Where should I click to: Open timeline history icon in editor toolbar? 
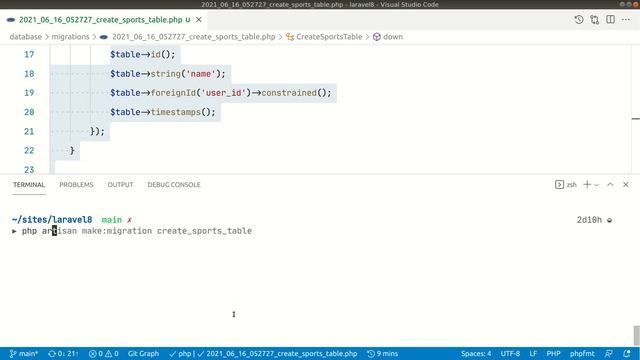coord(579,20)
